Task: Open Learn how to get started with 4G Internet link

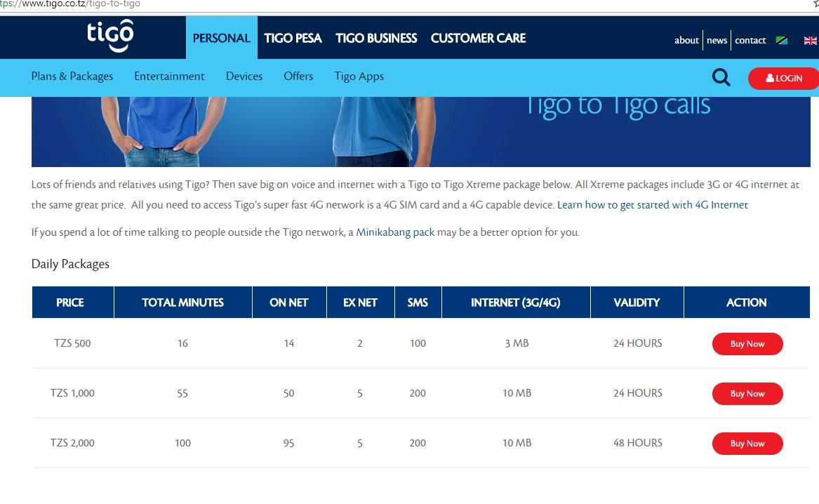Action: (x=653, y=205)
